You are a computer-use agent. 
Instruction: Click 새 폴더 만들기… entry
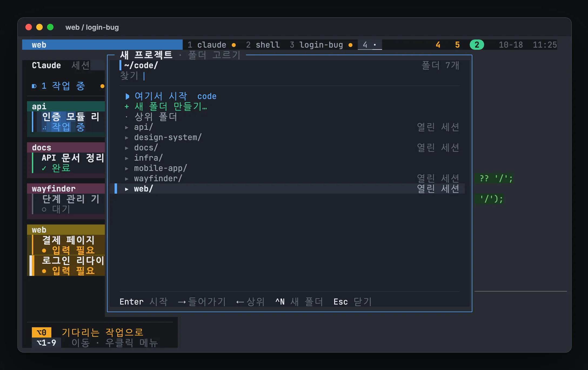click(x=166, y=106)
